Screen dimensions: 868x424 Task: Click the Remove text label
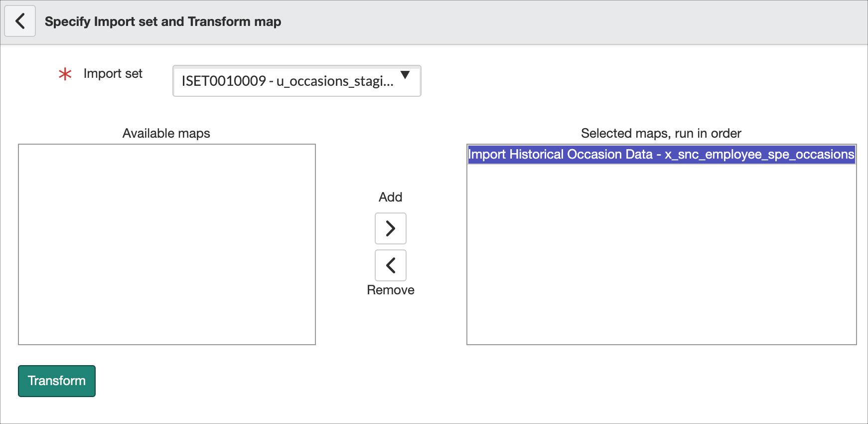click(x=390, y=290)
